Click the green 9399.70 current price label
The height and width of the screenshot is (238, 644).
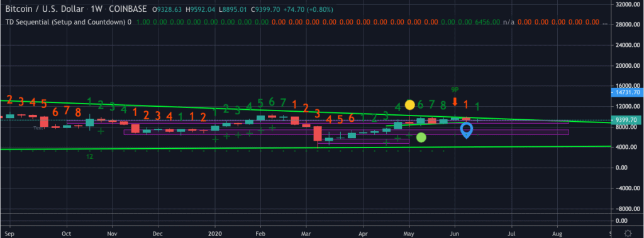tap(626, 120)
